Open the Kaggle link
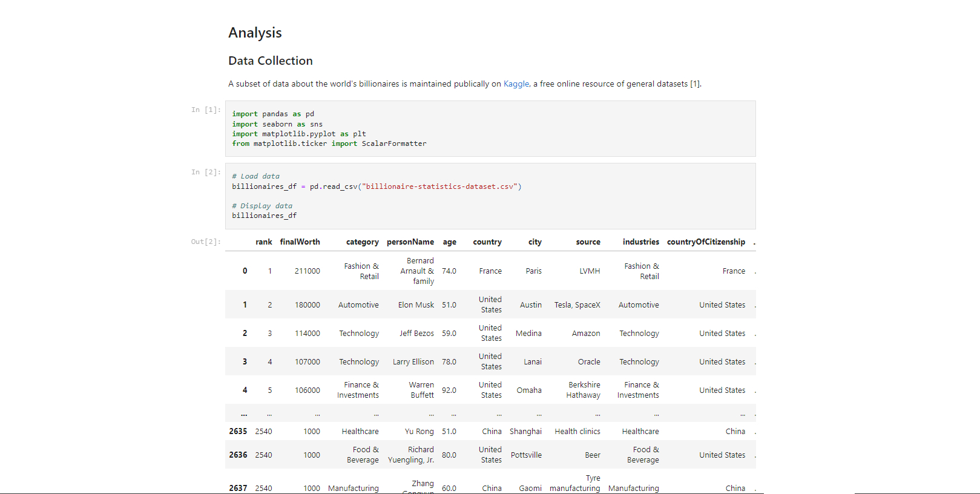The image size is (980, 494). [x=516, y=84]
